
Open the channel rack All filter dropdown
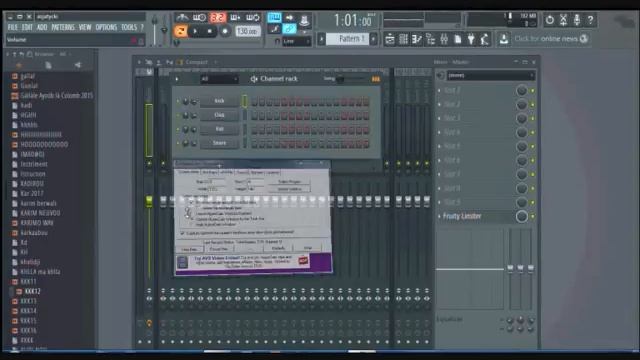(218, 79)
